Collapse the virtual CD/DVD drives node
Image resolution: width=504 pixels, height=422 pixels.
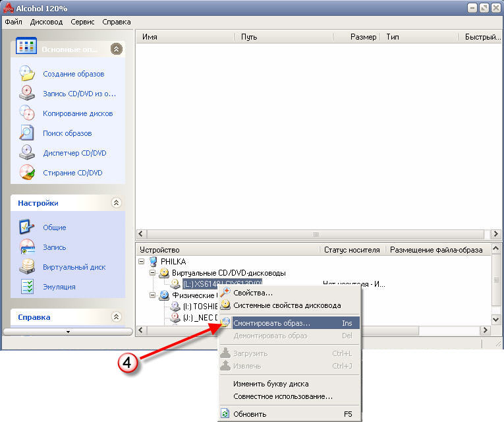pos(153,272)
